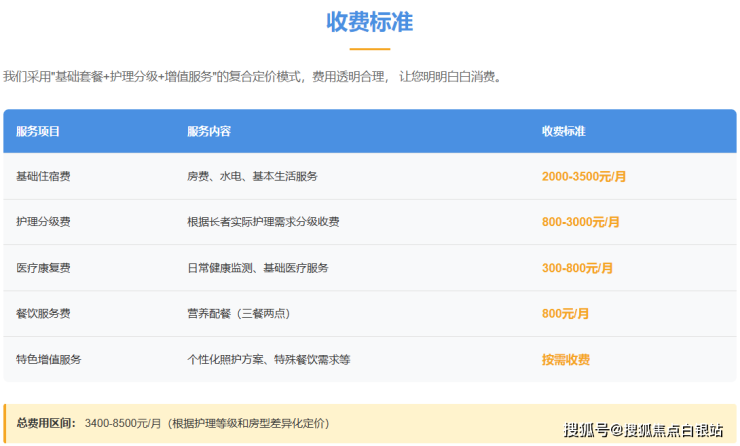Click the 总费用区间 summary label
Screen dimensions: 740x446
(47, 424)
